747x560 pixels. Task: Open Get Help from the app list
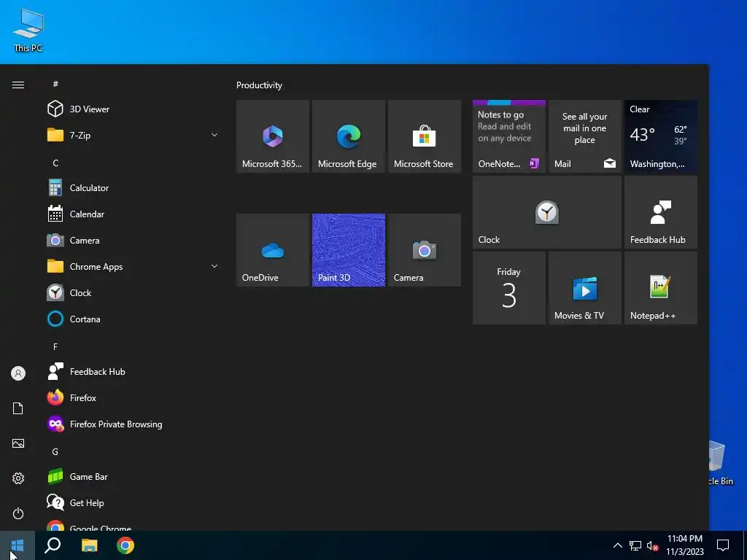[132, 503]
